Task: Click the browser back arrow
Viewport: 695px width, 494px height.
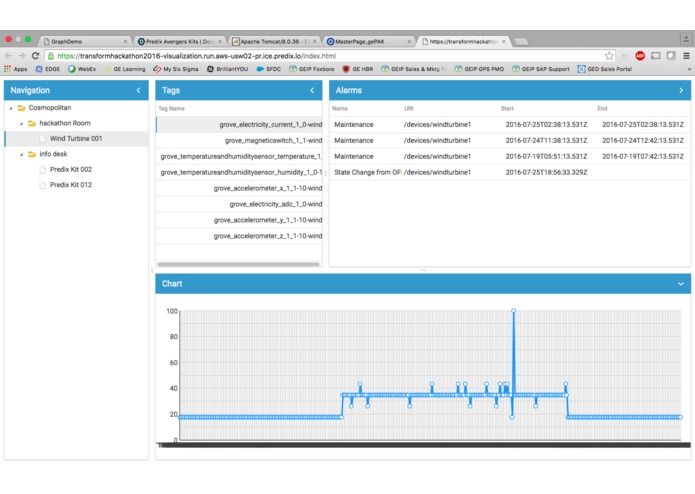Action: click(8, 56)
